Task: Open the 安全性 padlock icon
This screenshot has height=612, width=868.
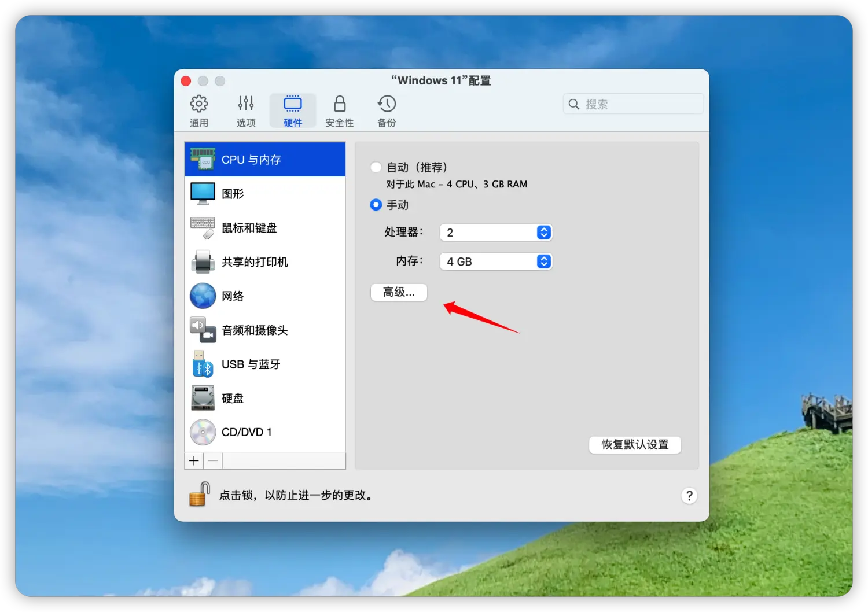Action: 340,104
